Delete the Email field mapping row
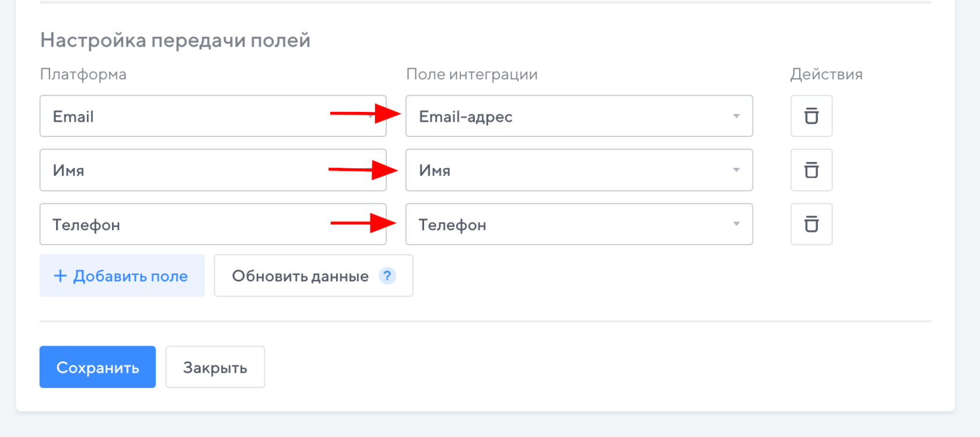980x437 pixels. [811, 117]
